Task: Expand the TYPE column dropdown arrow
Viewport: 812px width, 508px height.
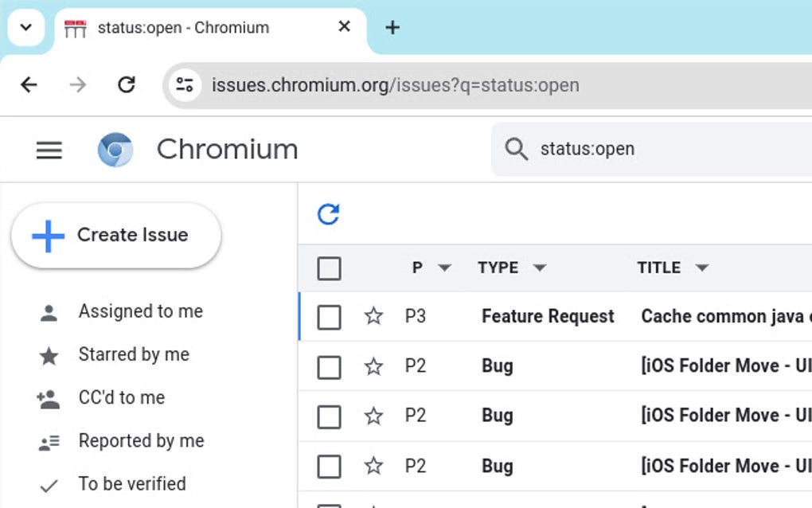Action: point(540,268)
